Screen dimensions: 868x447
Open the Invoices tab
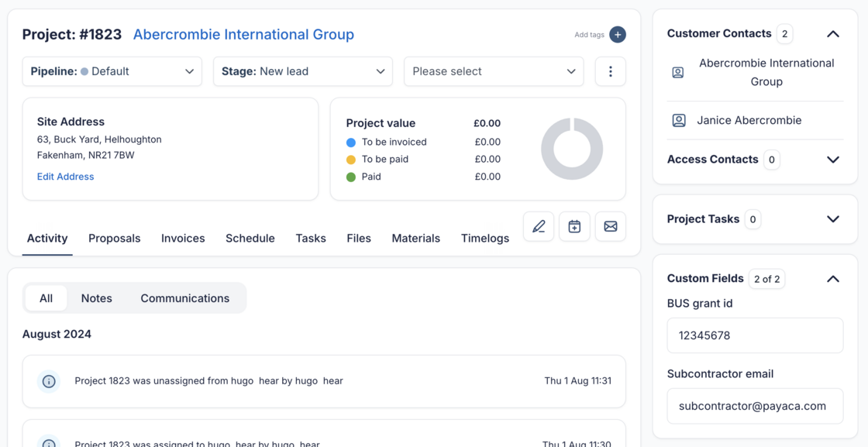point(183,239)
